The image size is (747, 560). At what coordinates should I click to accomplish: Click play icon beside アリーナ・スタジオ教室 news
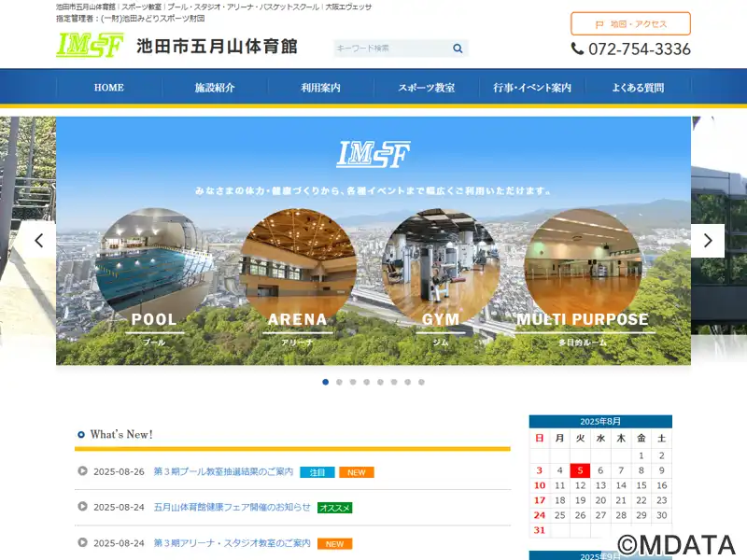82,542
